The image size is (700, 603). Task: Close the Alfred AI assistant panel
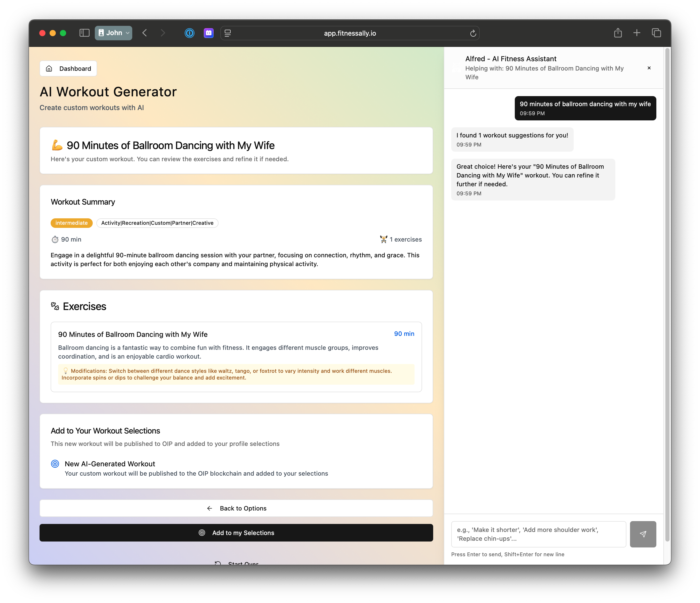coord(649,68)
